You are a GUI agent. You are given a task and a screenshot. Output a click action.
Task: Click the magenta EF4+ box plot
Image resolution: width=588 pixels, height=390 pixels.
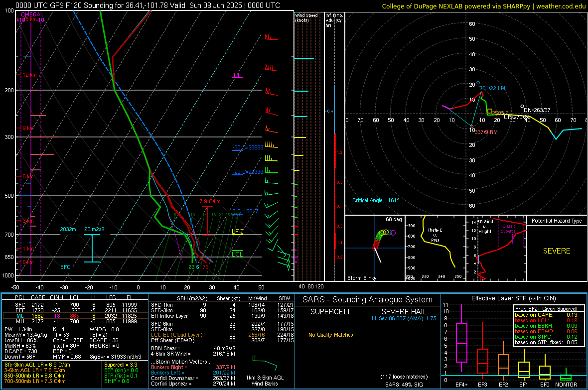tap(461, 339)
